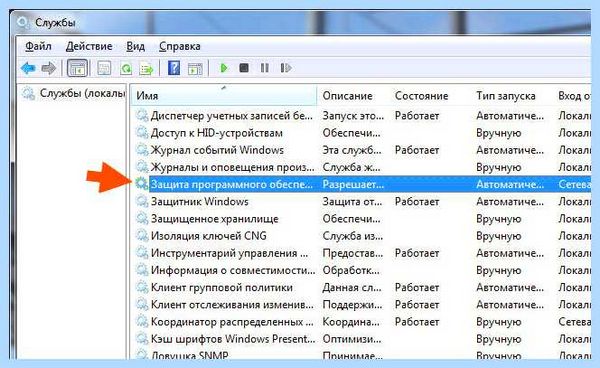600x368 pixels.
Task: Click Координа... description cell
Action: pos(351,322)
